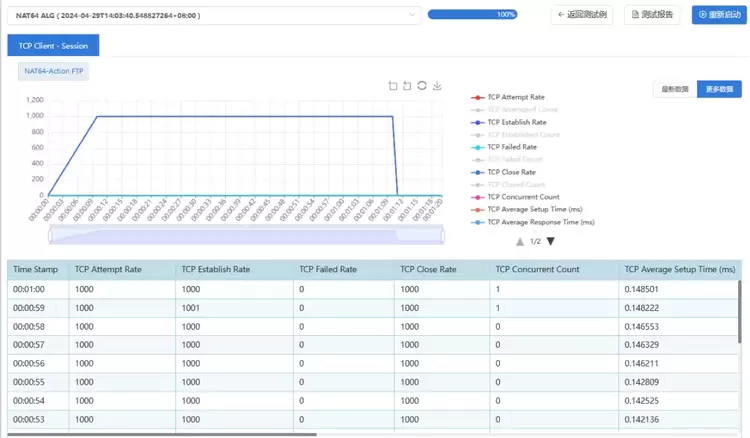Switch to TCP Client - Session tab
750x438 pixels.
coord(53,46)
